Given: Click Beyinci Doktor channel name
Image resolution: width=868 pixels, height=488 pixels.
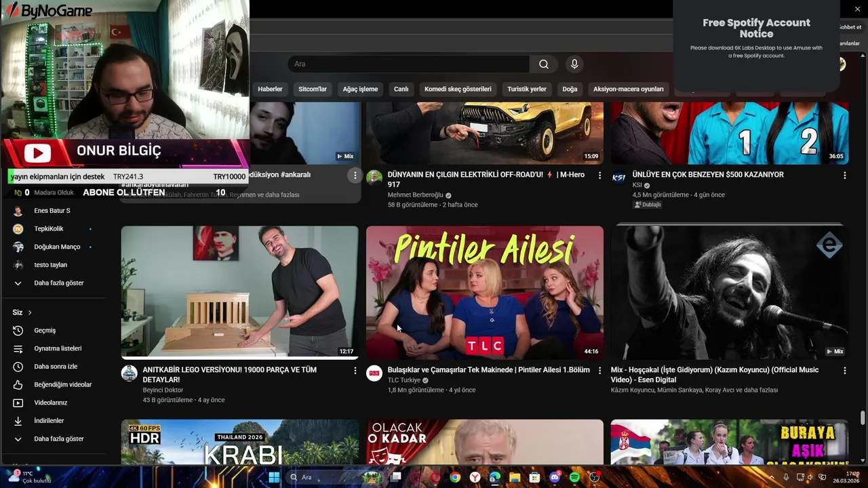Looking at the screenshot, I should (163, 390).
